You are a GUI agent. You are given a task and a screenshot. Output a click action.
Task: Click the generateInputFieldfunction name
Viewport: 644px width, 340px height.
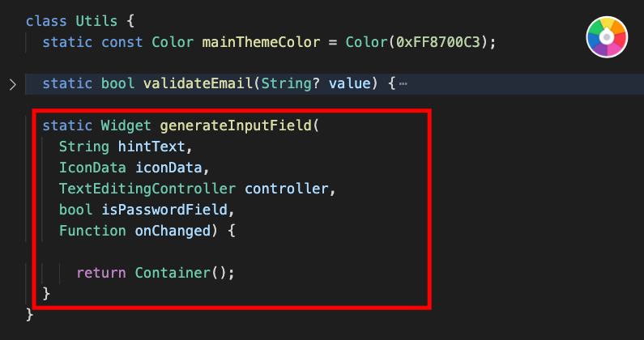coord(237,125)
